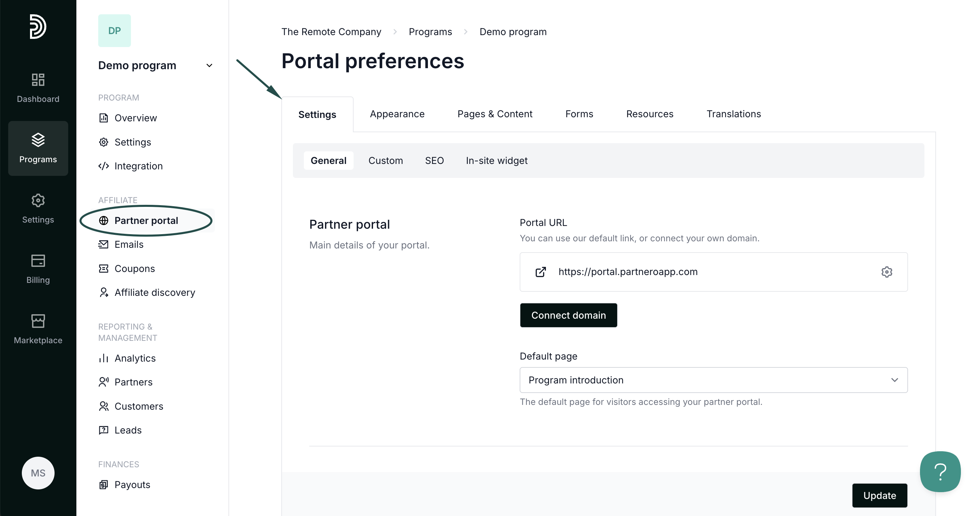Click Programs in the breadcrumb
The width and height of the screenshot is (980, 516).
pyautogui.click(x=430, y=32)
